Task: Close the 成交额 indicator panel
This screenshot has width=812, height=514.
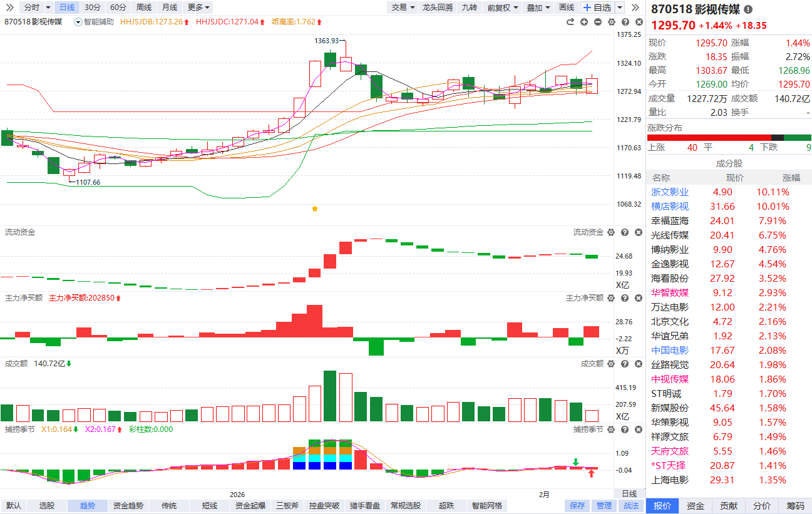Action: click(638, 364)
